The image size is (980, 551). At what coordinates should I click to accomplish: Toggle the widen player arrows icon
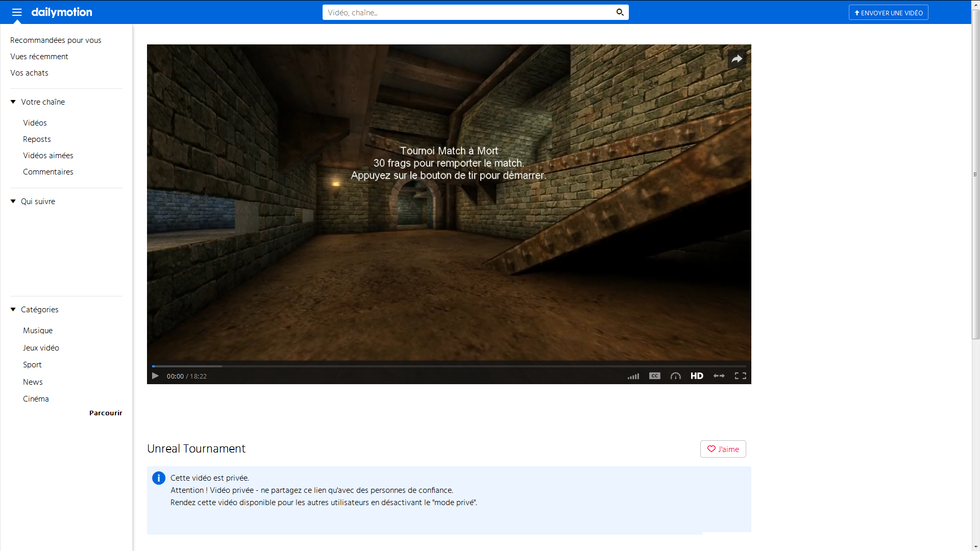[x=719, y=376]
